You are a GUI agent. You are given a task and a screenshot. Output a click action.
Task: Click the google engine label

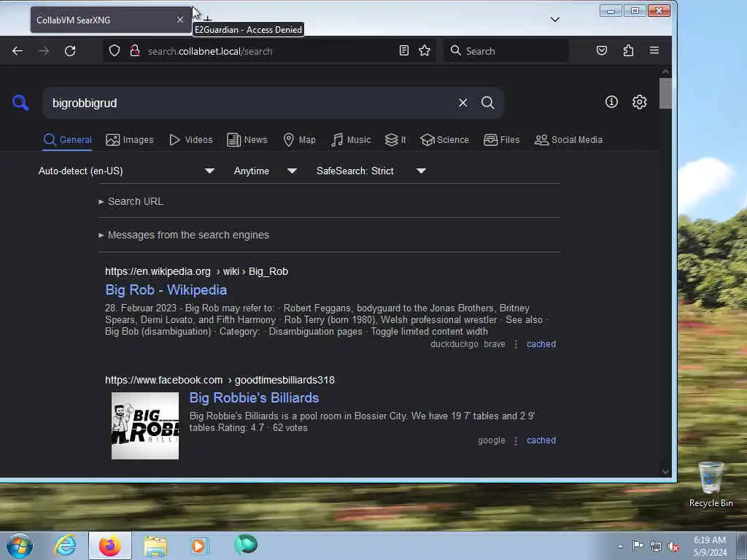coord(492,440)
